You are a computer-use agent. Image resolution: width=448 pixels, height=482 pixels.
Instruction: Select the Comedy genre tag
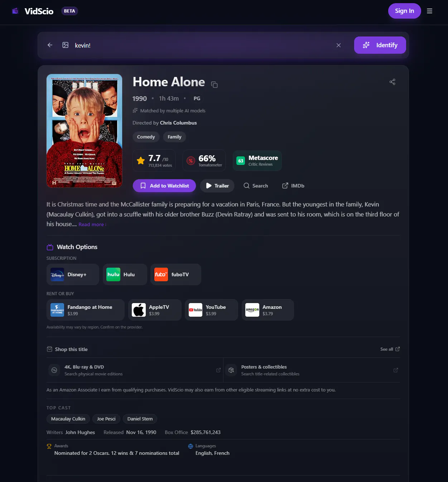tap(146, 137)
